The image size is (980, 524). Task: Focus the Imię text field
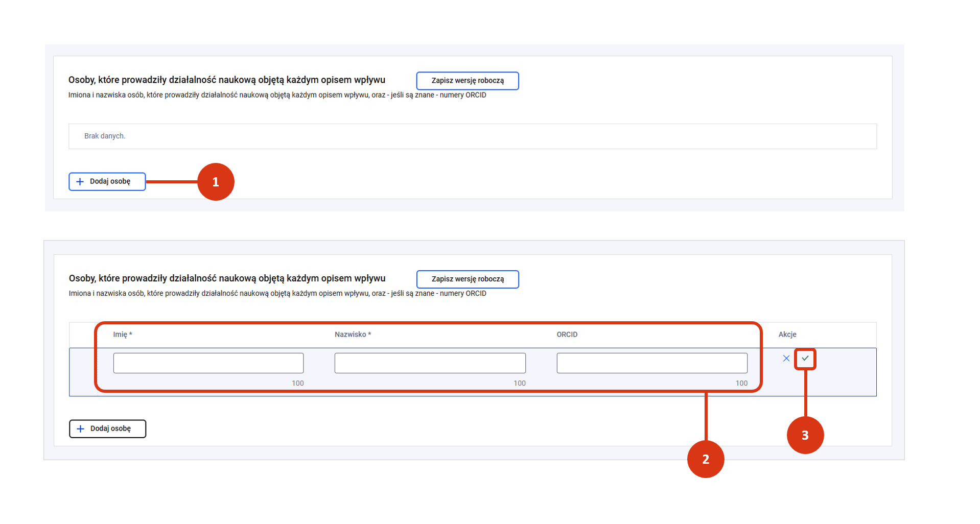(208, 363)
